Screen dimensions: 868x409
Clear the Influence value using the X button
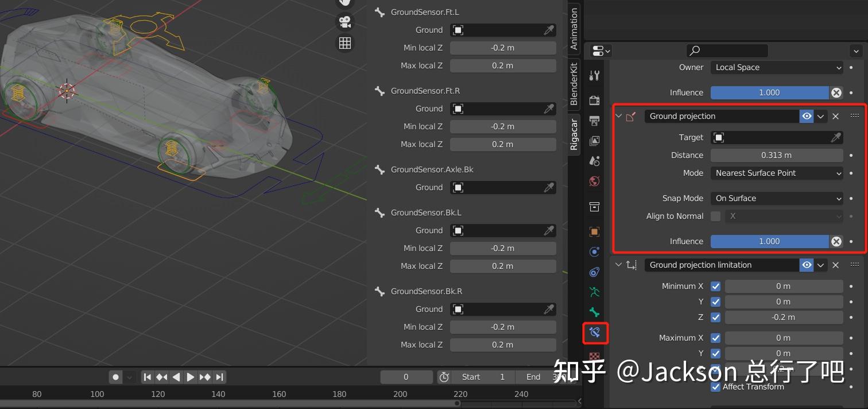pos(836,241)
